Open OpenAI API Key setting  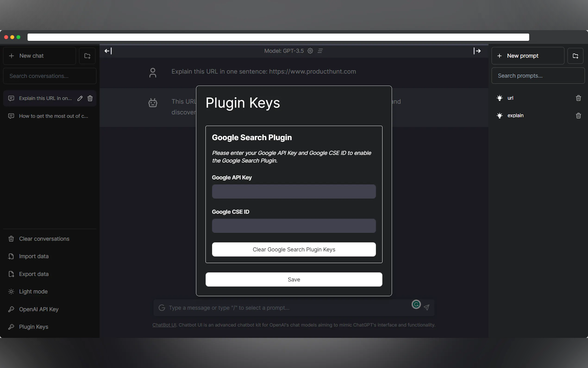pos(39,309)
